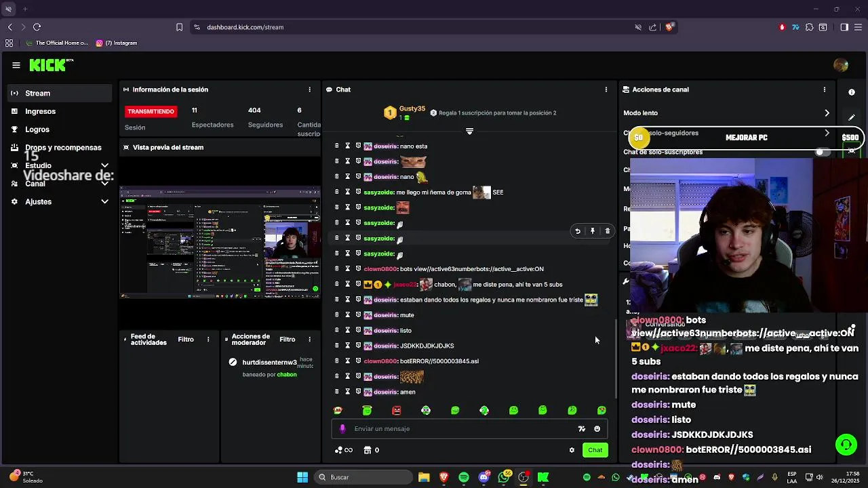This screenshot has height=488, width=868.
Task: Delete the 'doseiris: mute' message
Action: (x=337, y=314)
